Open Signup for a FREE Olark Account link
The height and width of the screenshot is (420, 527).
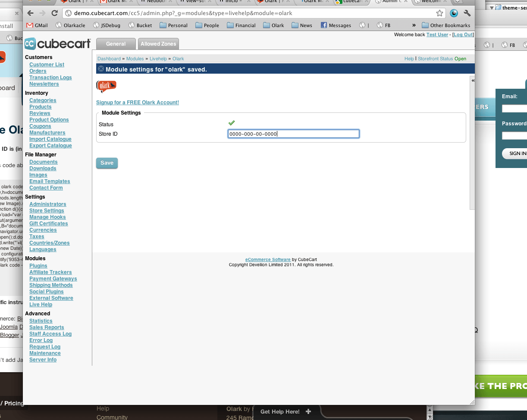tap(137, 103)
